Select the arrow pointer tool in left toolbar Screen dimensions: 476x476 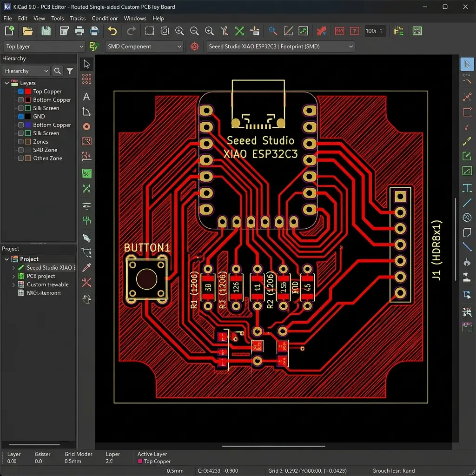pyautogui.click(x=86, y=64)
